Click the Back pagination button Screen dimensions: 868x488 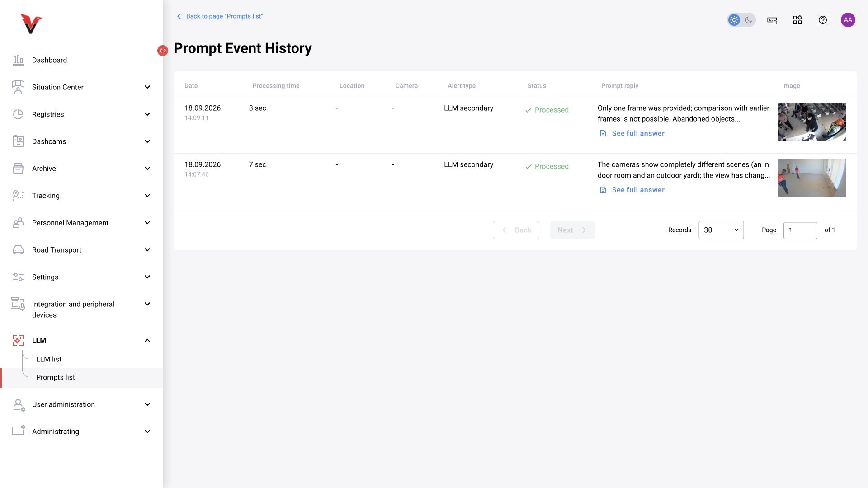pyautogui.click(x=516, y=230)
